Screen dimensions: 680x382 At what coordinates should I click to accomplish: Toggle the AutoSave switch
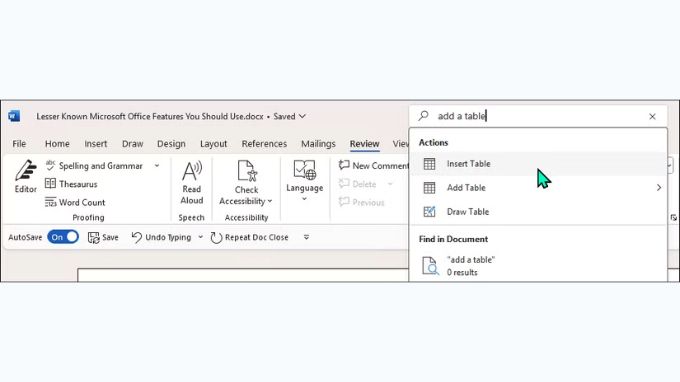(63, 237)
